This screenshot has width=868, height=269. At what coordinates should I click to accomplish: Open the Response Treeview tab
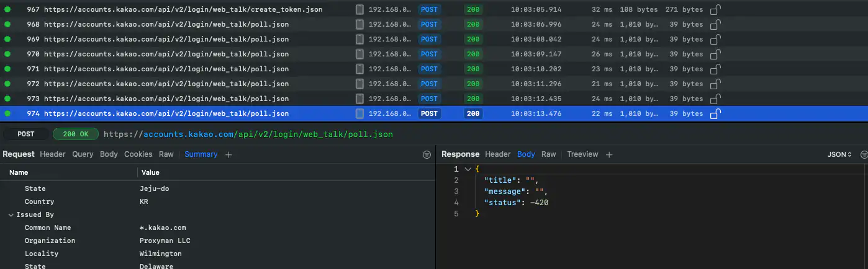click(582, 154)
